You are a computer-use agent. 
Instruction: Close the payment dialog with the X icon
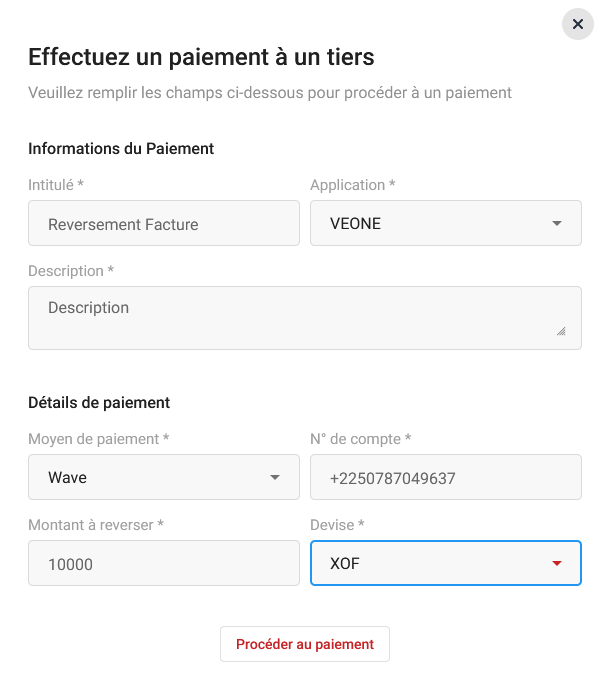tap(578, 24)
